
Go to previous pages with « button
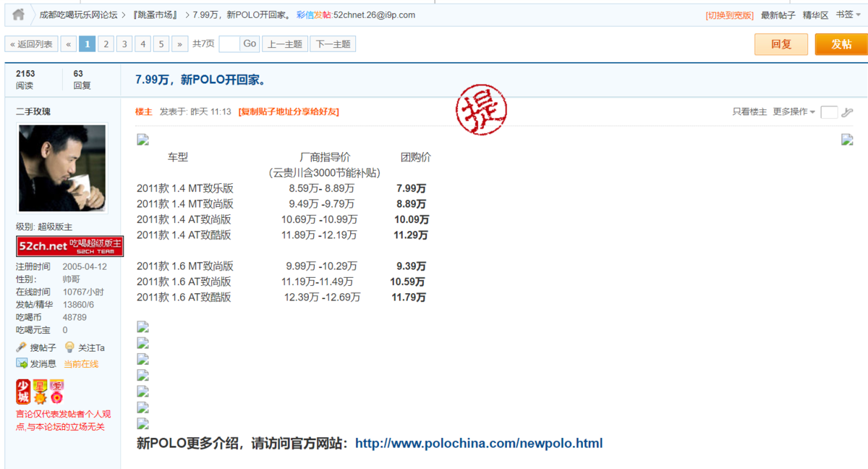(69, 44)
